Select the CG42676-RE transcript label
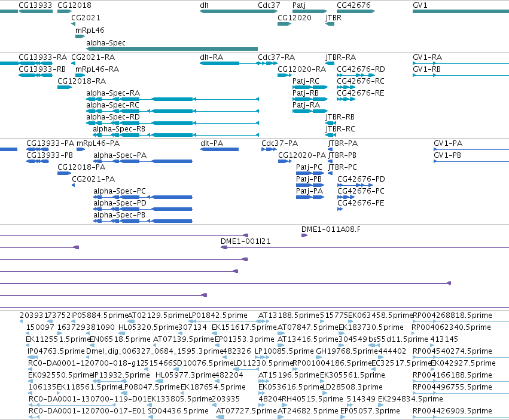This screenshot has height=420, width=509. click(x=361, y=93)
